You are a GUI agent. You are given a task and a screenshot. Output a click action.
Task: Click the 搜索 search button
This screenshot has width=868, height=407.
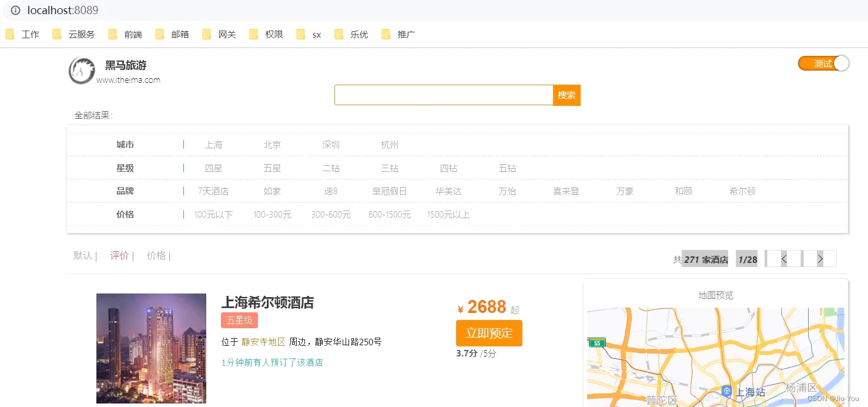[x=566, y=95]
